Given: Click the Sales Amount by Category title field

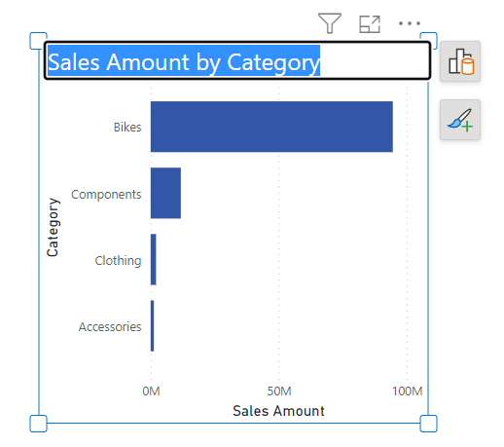Looking at the screenshot, I should point(237,60).
